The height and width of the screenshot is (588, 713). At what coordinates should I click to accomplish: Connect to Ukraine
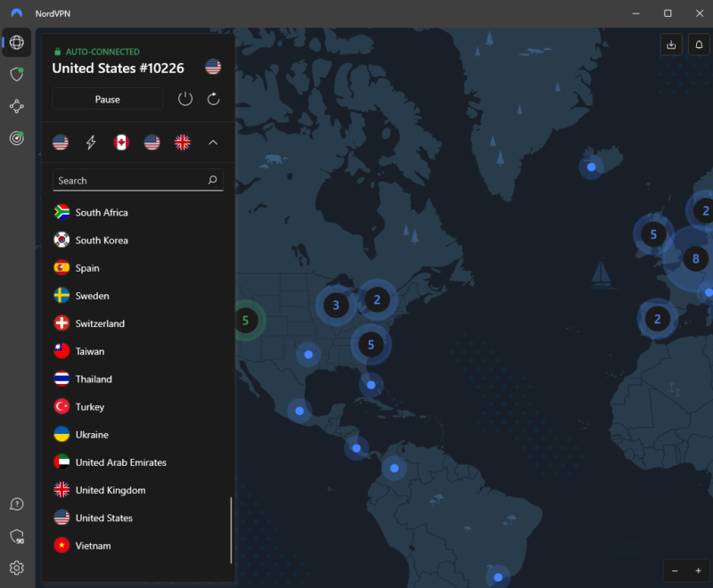click(x=138, y=435)
